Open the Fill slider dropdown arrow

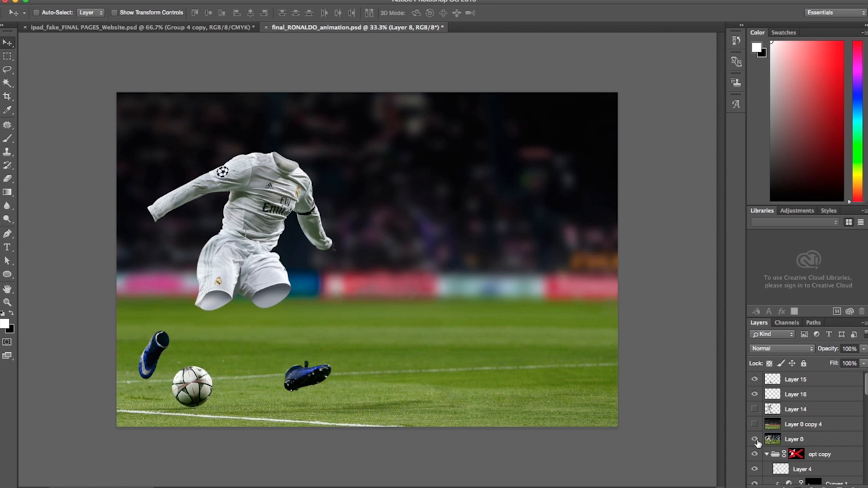(x=863, y=363)
